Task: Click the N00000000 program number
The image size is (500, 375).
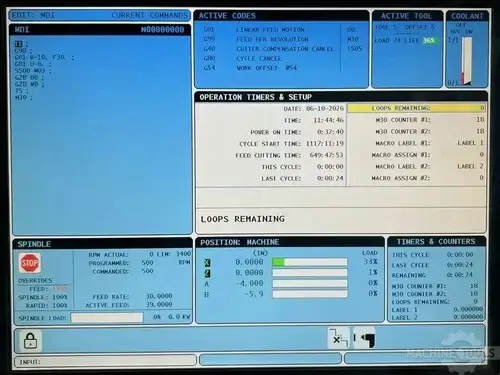Action: click(x=162, y=30)
